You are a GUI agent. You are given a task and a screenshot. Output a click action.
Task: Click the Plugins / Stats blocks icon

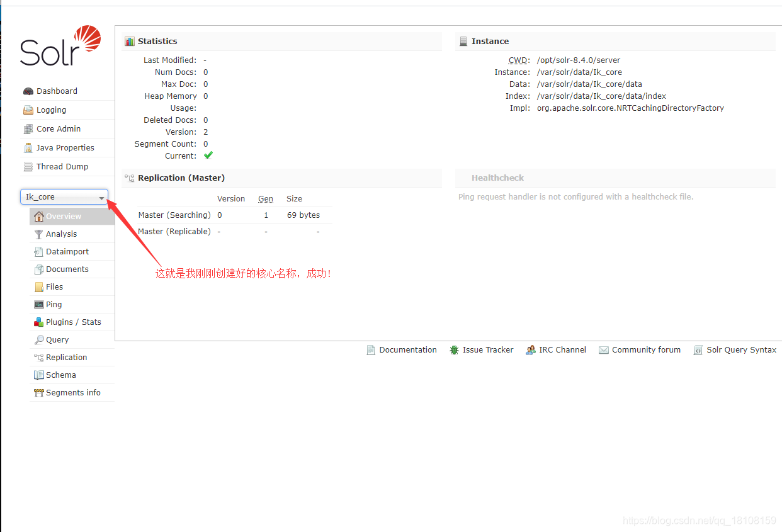(39, 322)
